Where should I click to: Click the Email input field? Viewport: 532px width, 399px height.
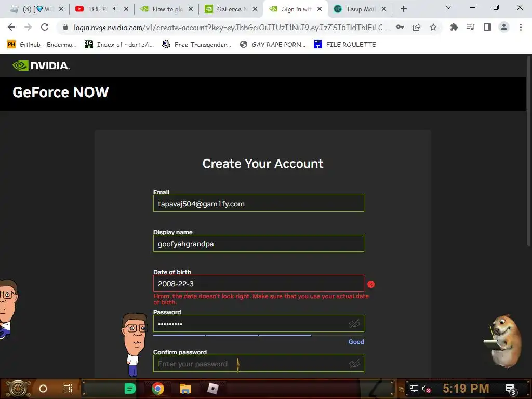259,204
